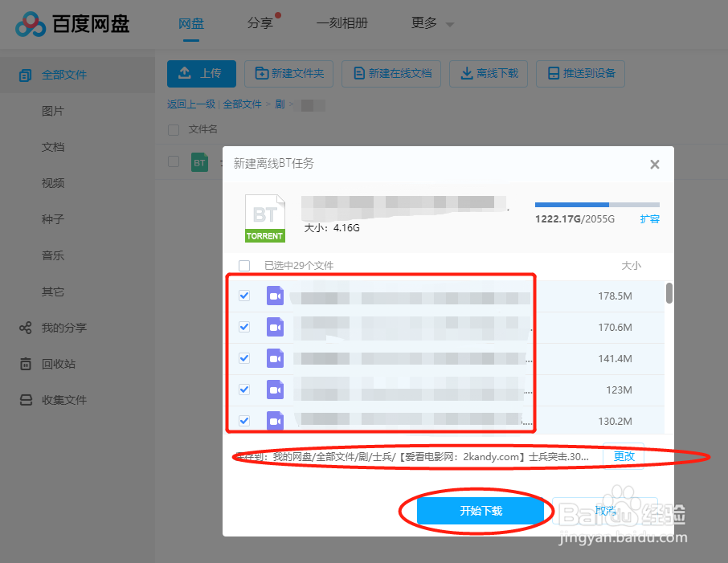Viewport: 728px width, 563px height.
Task: Click the 剧 breadcrumb link
Action: click(280, 104)
